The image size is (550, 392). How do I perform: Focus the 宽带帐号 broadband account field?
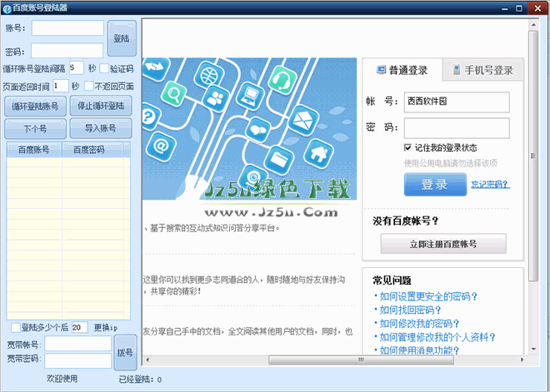[77, 344]
